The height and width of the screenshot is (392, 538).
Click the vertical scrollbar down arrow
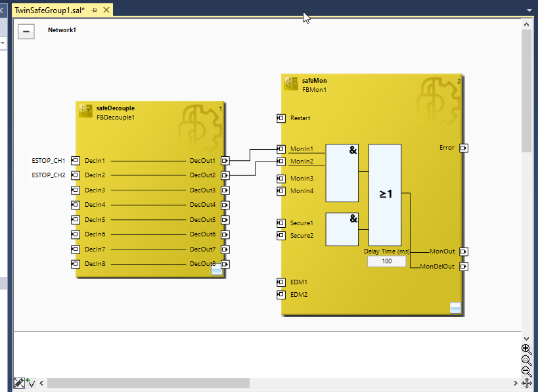526,339
